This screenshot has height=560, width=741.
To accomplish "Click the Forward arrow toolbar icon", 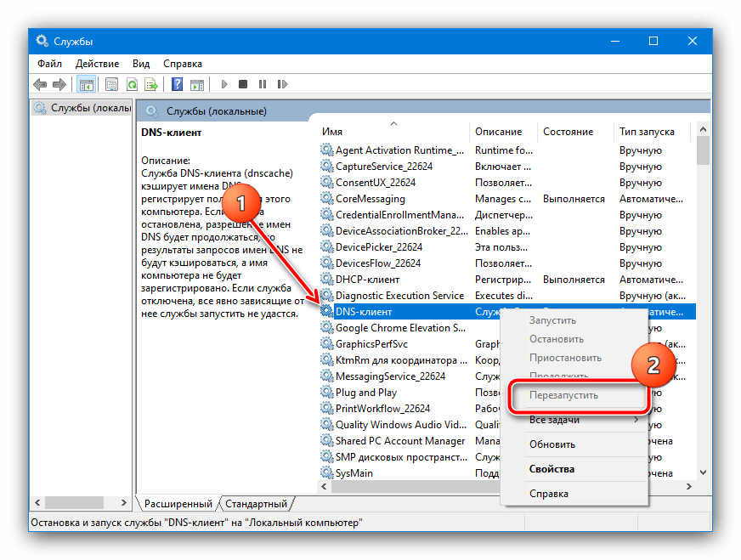I will (59, 85).
